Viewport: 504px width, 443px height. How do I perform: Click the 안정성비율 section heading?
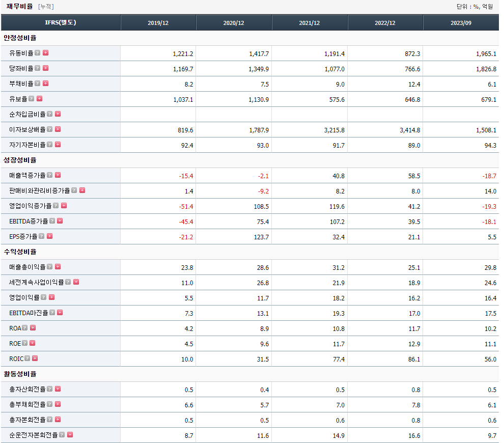(x=20, y=38)
